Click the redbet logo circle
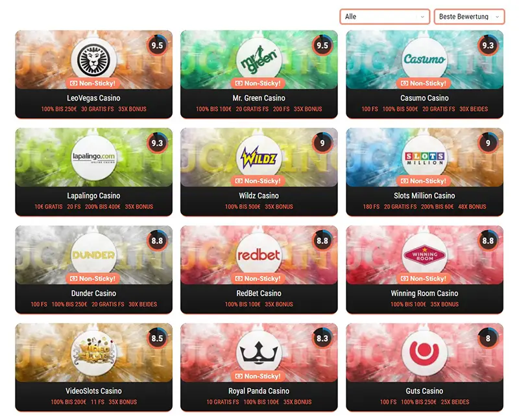The height and width of the screenshot is (420, 519). (x=259, y=255)
